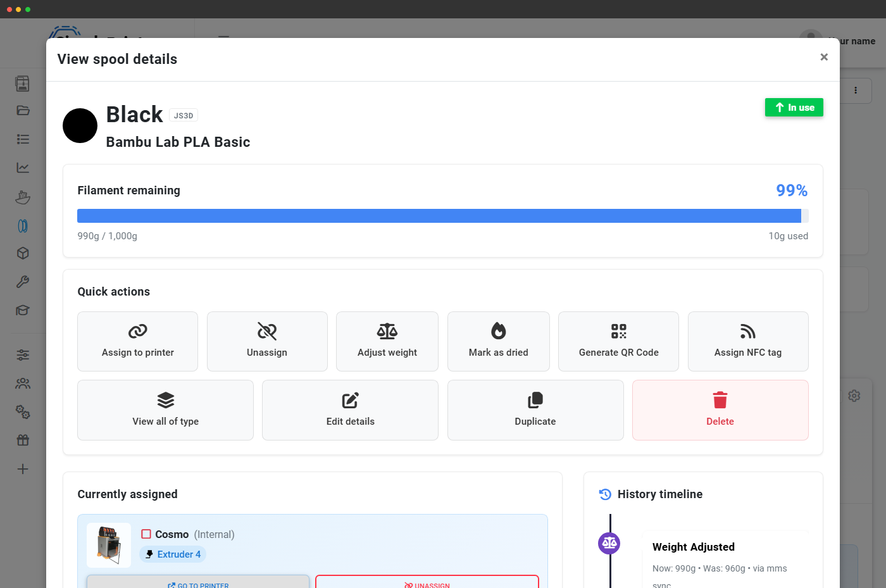Open the filament spools icon in the sidebar
This screenshot has width=886, height=588.
tap(23, 226)
